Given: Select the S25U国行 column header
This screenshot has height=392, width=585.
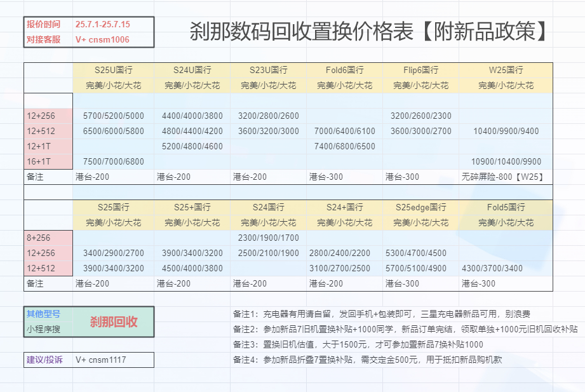Looking at the screenshot, I should coord(114,70).
